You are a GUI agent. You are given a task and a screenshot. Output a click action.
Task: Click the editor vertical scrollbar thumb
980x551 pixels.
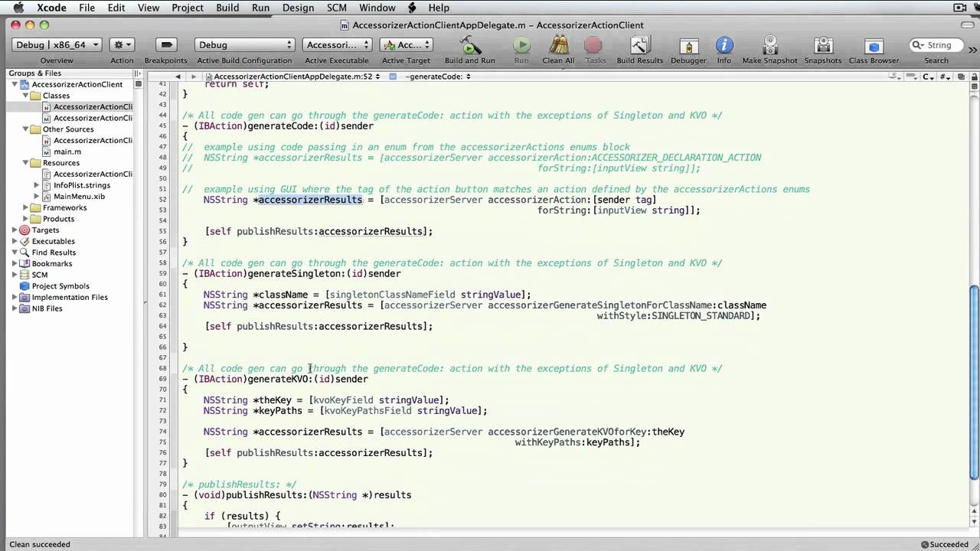tap(974, 381)
